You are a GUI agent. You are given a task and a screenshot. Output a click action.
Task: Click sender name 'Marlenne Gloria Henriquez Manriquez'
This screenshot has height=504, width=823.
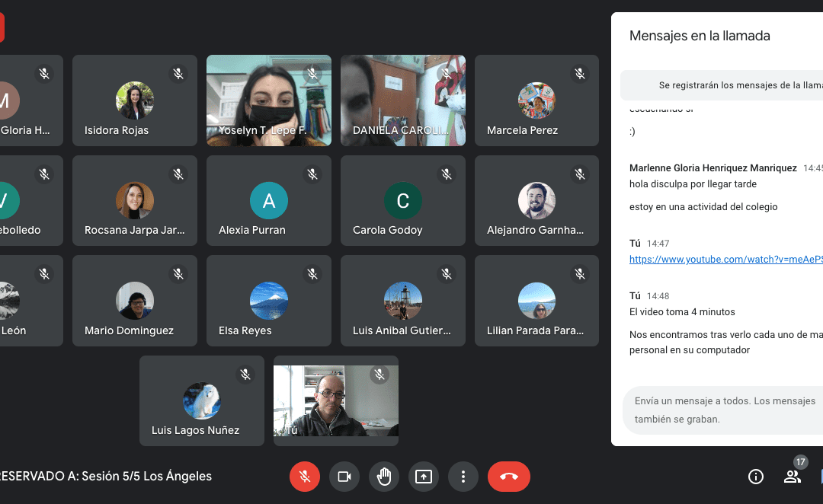(713, 167)
